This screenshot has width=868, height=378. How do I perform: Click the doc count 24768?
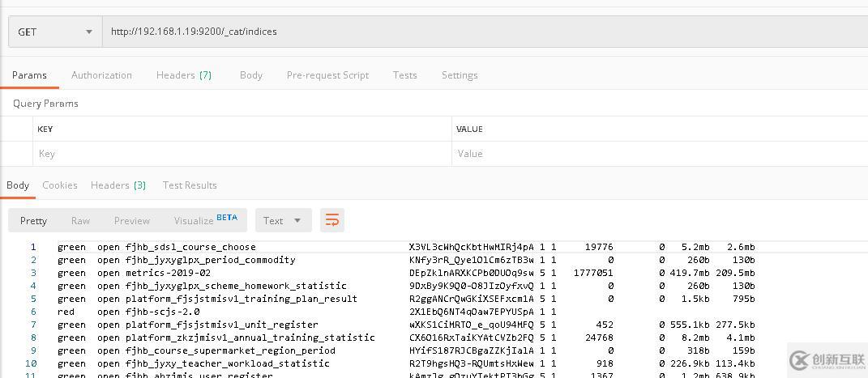click(x=600, y=338)
